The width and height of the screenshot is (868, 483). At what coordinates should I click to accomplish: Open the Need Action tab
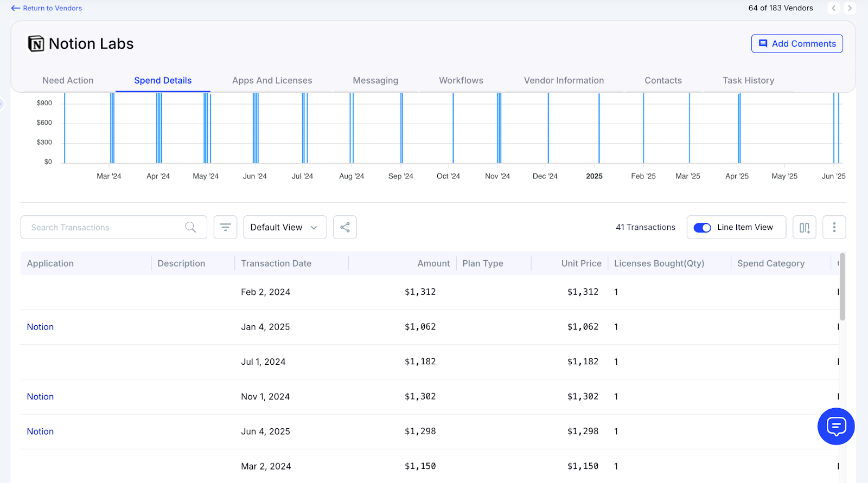pyautogui.click(x=68, y=80)
